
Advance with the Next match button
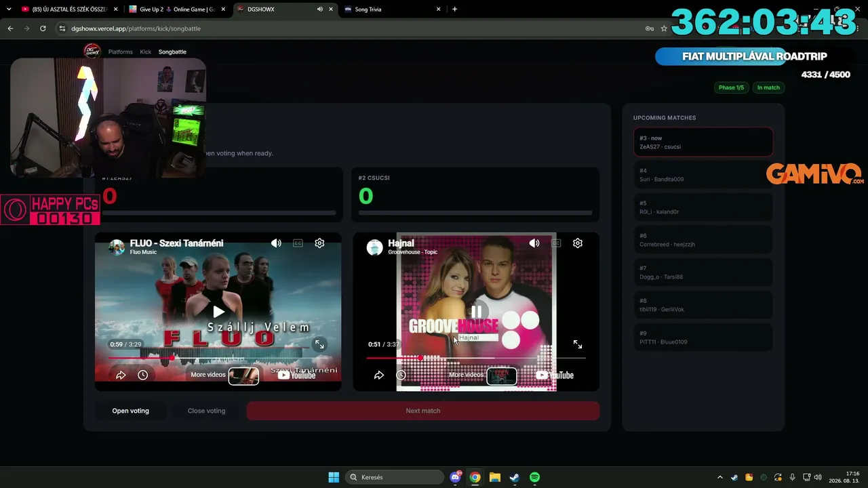tap(423, 411)
